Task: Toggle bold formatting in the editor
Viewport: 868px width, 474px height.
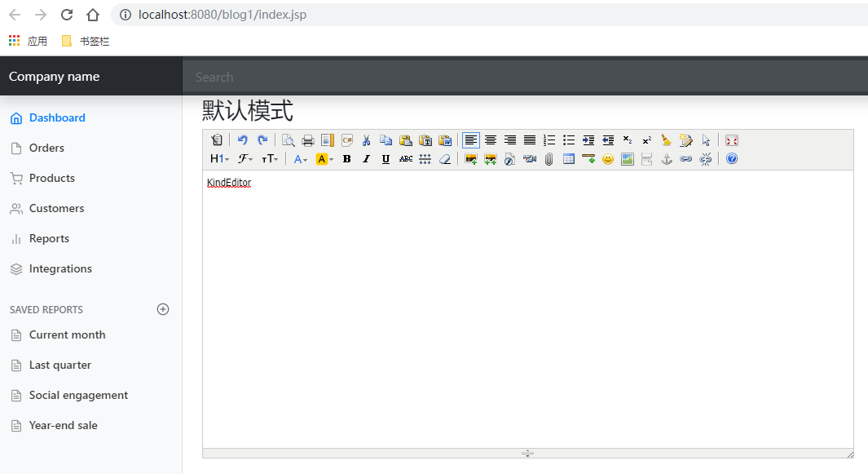Action: (x=346, y=158)
